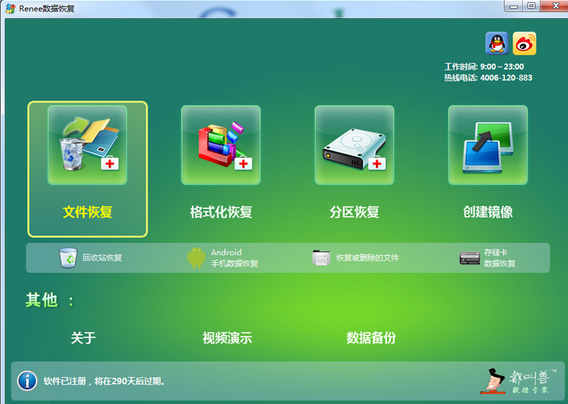The width and height of the screenshot is (568, 404).
Task: Click the Renee app icon in title bar
Action: [11, 8]
